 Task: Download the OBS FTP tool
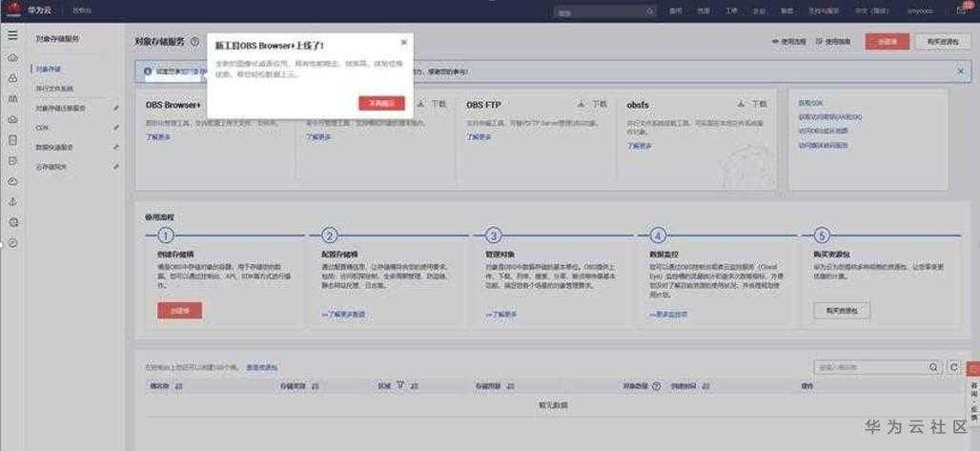[591, 104]
